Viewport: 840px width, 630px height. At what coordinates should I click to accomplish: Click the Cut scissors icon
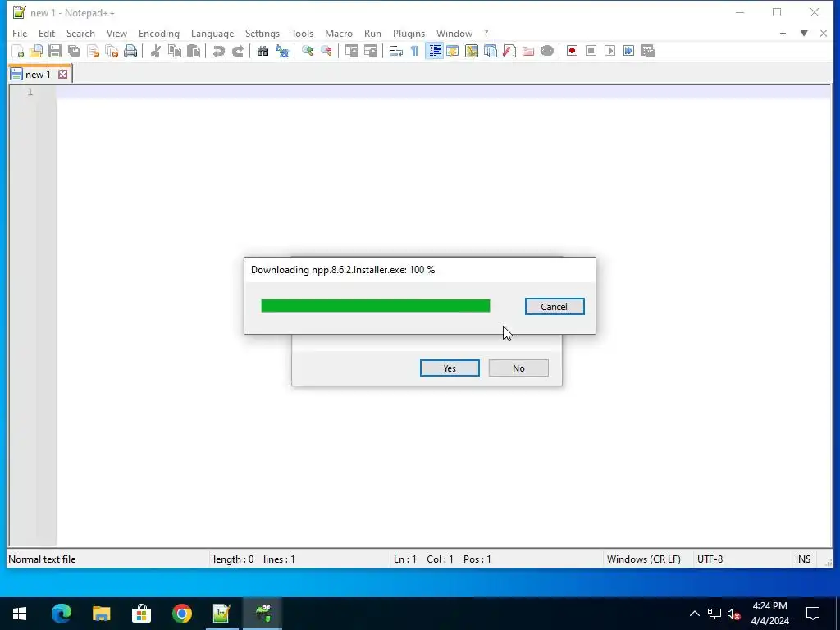pos(156,51)
